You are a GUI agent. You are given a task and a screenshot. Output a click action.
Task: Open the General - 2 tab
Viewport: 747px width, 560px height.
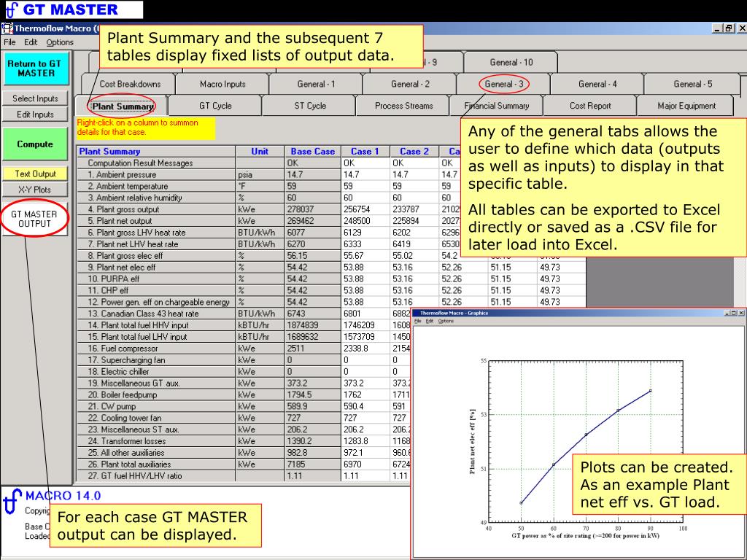(410, 84)
